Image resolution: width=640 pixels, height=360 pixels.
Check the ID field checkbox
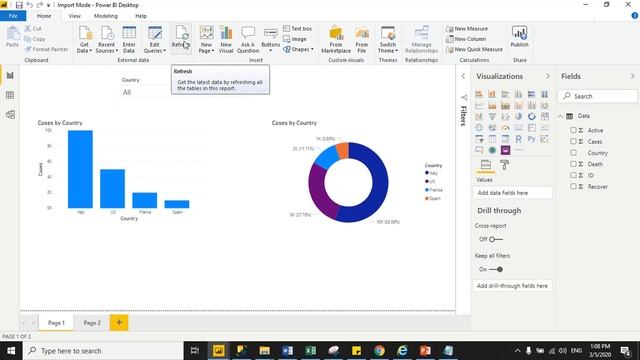point(573,175)
